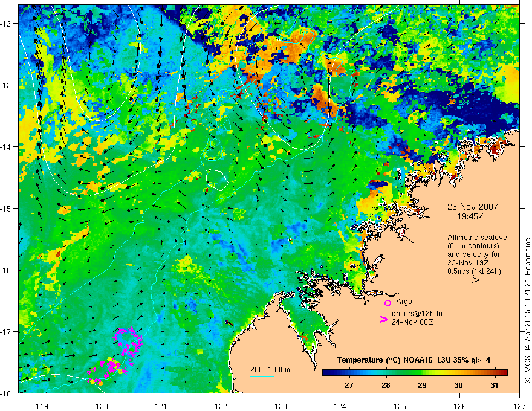
Task: Click the "19:45Z" time label
Action: click(x=470, y=216)
